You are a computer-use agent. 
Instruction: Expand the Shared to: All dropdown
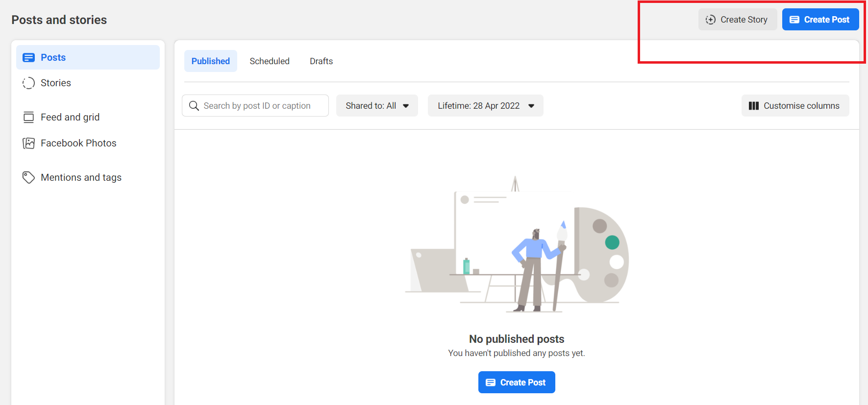376,106
